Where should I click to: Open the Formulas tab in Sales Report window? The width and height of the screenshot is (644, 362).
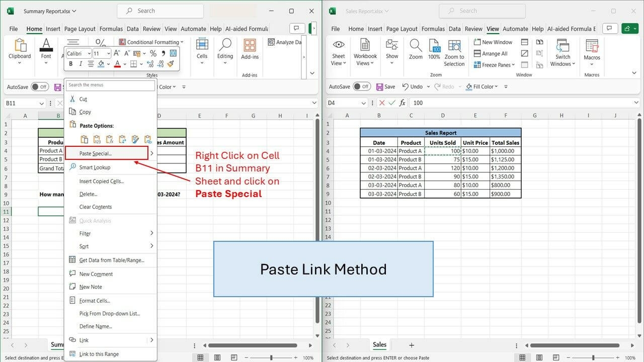[x=433, y=29]
